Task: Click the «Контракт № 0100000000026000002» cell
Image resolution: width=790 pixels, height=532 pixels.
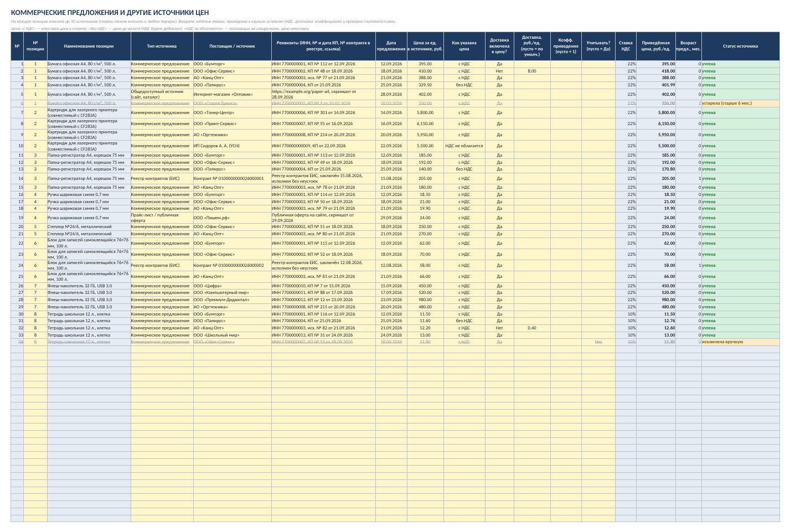Action: tap(232, 266)
